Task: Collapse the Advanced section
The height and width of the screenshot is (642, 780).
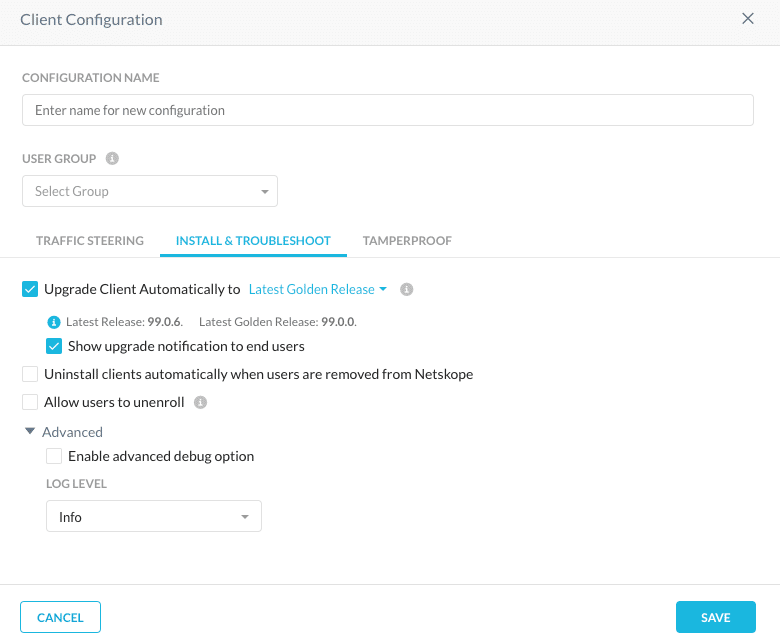Action: point(64,432)
